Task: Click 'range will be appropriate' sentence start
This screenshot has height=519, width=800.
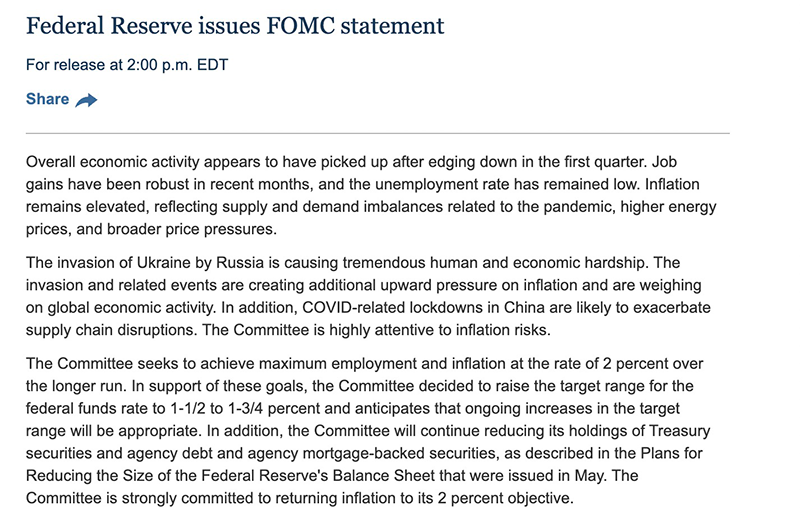Action: click(x=112, y=431)
